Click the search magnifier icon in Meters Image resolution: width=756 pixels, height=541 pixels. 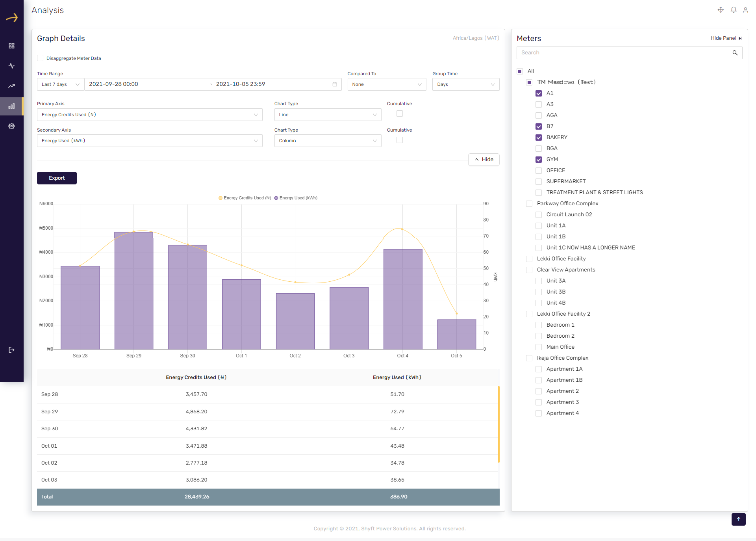coord(735,53)
